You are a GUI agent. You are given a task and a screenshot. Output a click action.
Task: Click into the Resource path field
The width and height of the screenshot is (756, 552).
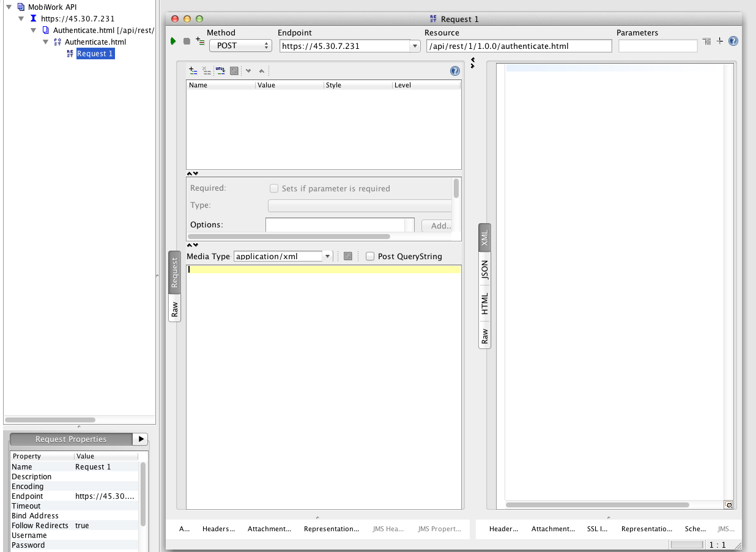519,46
